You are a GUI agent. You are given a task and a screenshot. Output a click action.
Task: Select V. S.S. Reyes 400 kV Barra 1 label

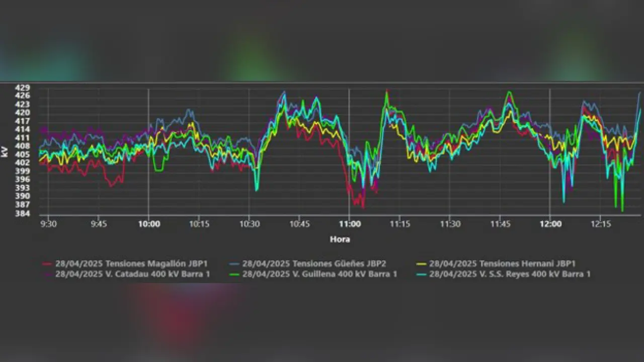coord(510,274)
